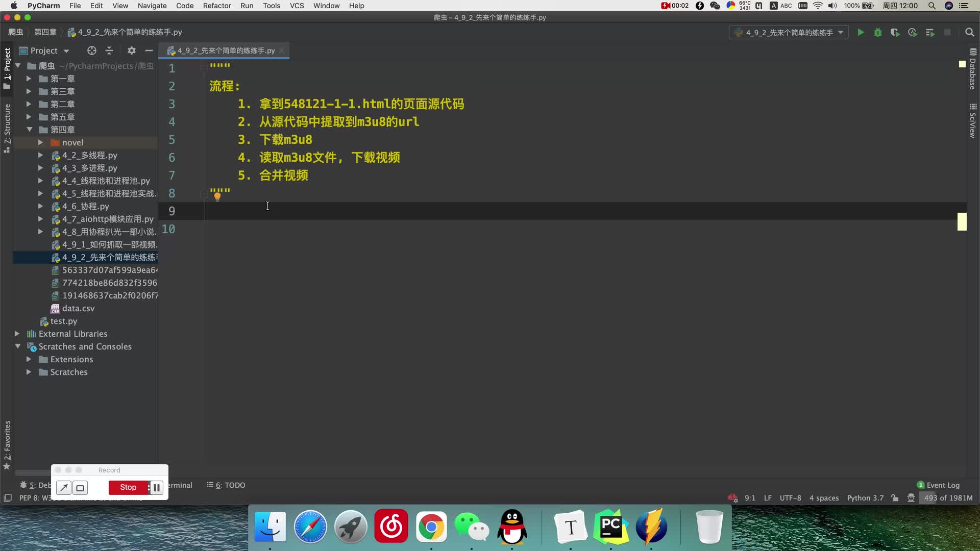Run the script with green Run icon
The width and height of the screenshot is (980, 551).
point(861,33)
